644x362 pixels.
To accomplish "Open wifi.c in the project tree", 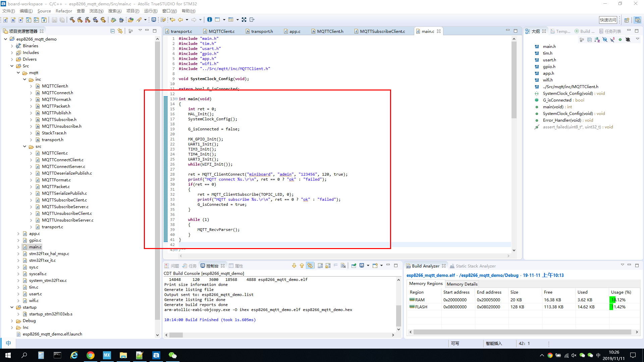I will pyautogui.click(x=34, y=301).
